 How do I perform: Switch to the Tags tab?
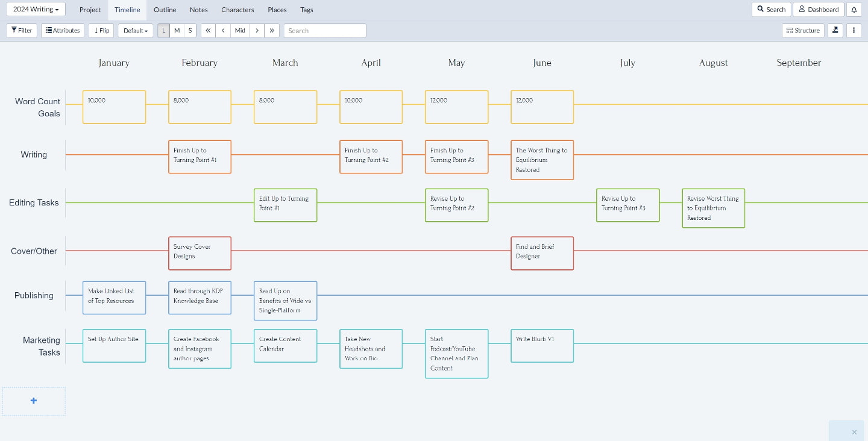(x=307, y=10)
